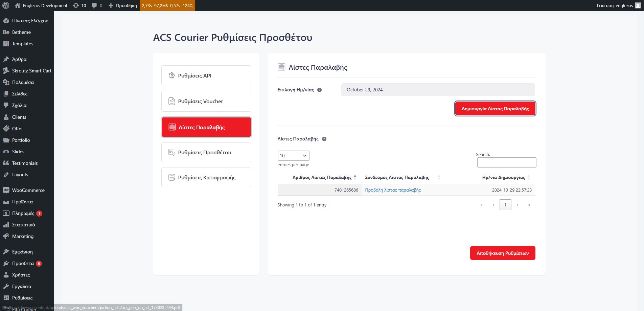Screen dimensions: 644x311
Task: Open the Προβολή λίστας παραλαβής link
Action: (393, 190)
